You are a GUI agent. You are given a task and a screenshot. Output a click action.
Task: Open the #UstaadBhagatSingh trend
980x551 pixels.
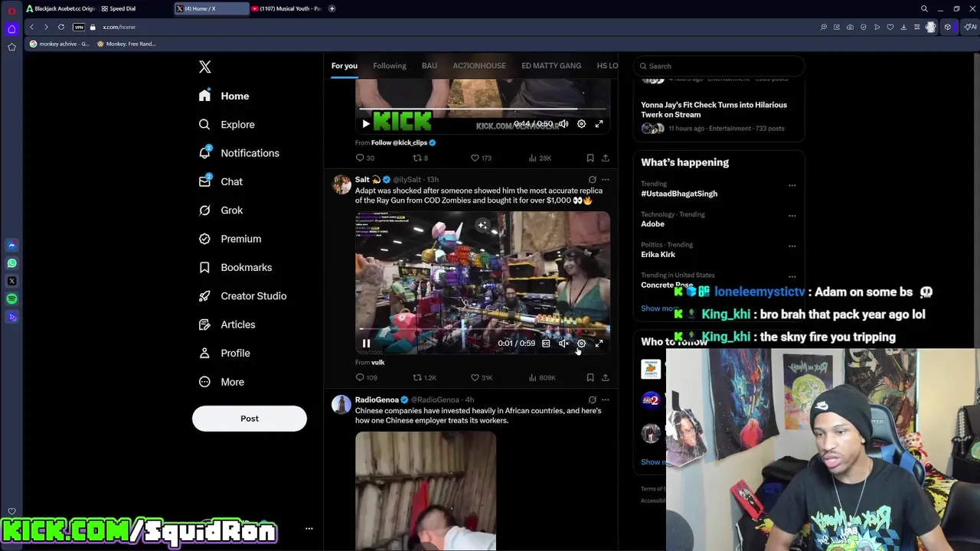(x=679, y=194)
